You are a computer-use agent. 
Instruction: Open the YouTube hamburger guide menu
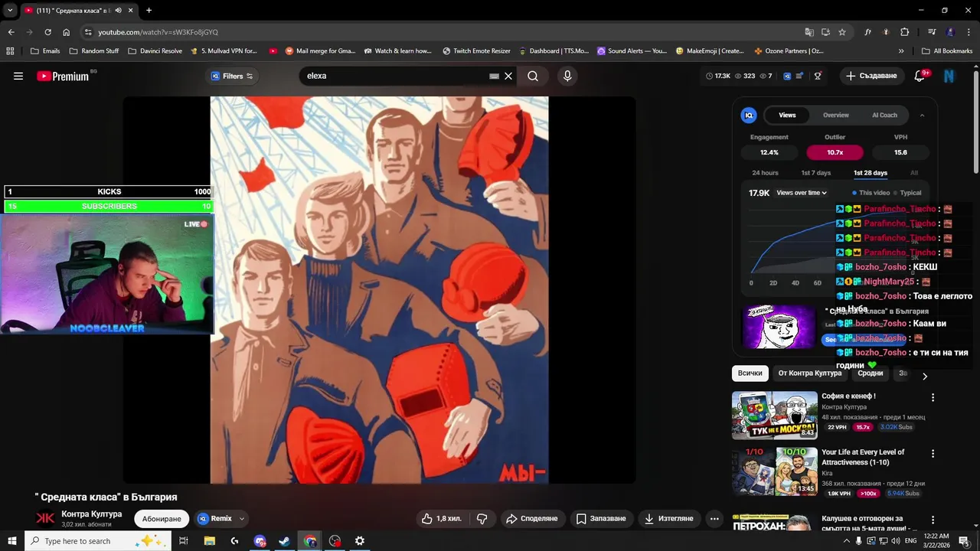pyautogui.click(x=18, y=76)
